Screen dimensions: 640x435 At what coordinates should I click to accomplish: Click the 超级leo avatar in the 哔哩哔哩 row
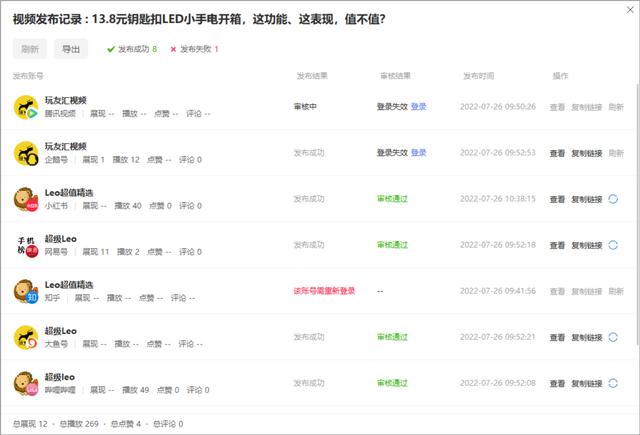(x=26, y=384)
